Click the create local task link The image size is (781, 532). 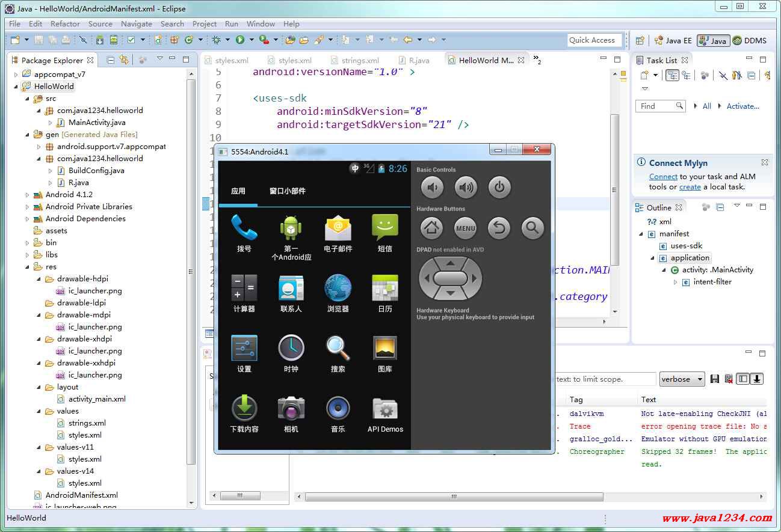690,187
